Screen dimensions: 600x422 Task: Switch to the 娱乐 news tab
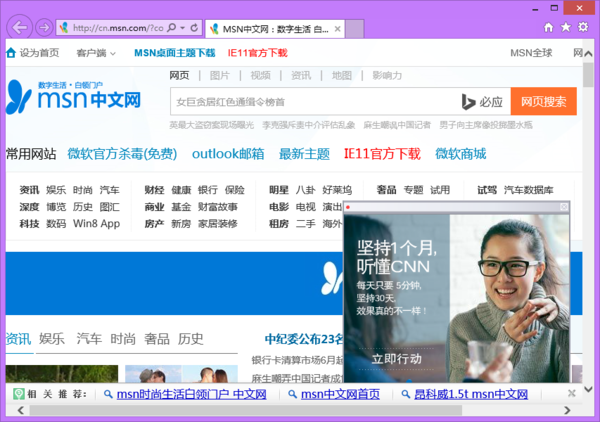click(x=52, y=339)
